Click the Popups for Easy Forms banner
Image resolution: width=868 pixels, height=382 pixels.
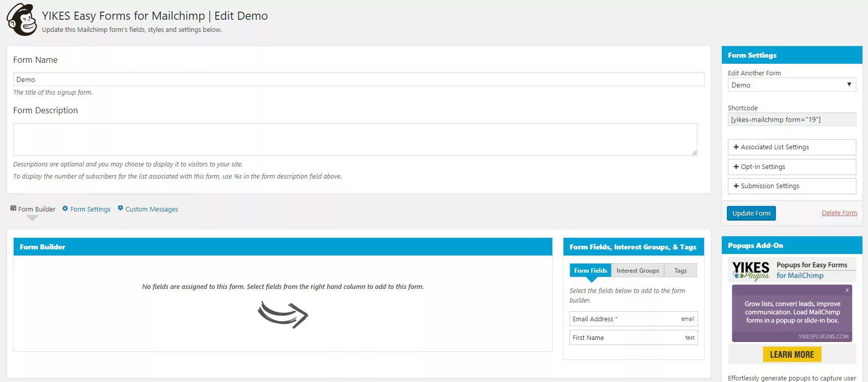(x=792, y=270)
